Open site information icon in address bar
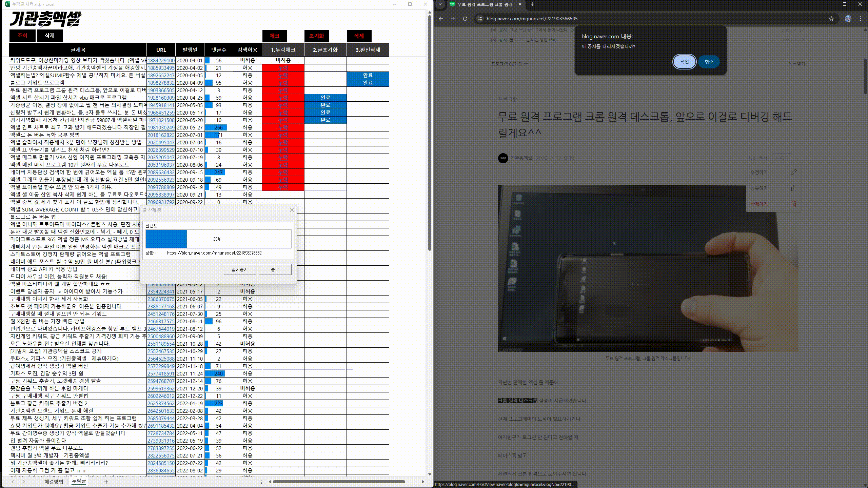 479,19
